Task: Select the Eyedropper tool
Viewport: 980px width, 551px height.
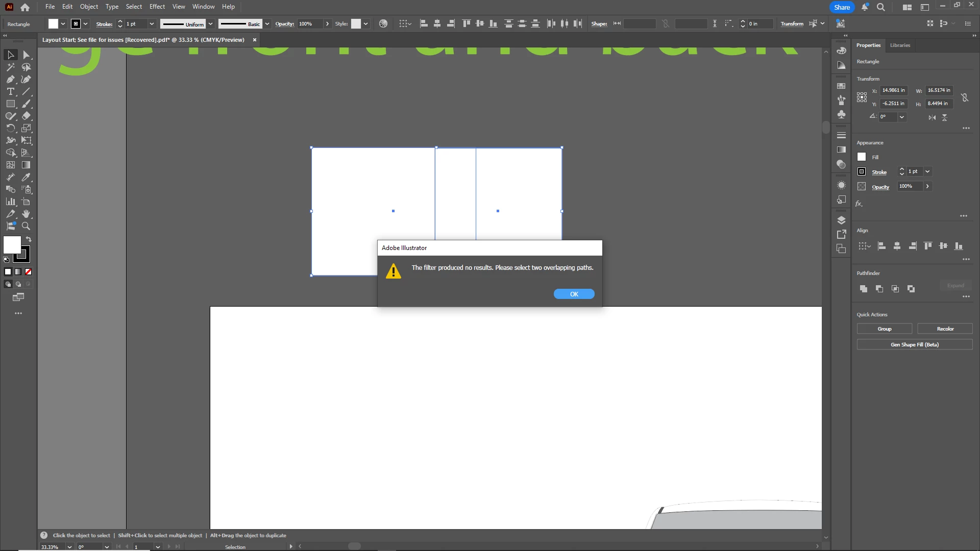Action: [26, 177]
